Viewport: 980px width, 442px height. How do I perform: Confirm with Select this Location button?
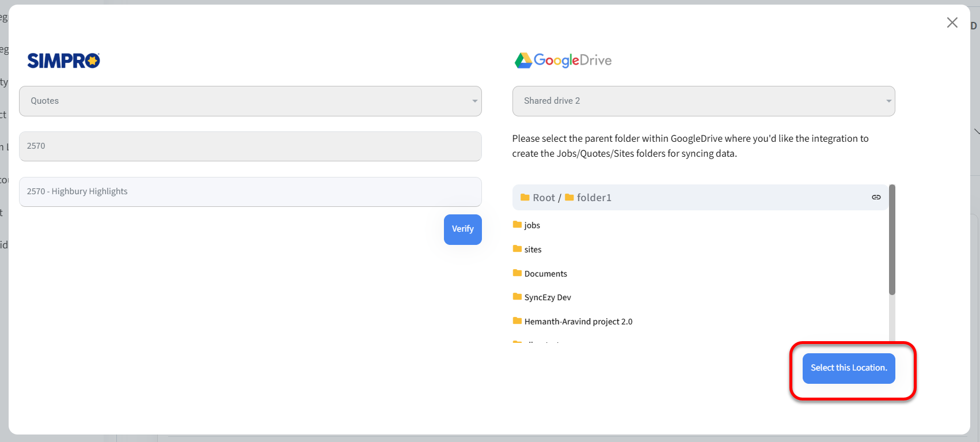848,368
